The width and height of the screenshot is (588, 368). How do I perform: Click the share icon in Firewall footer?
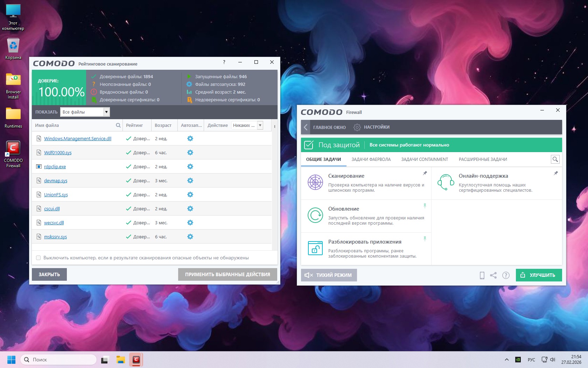493,275
